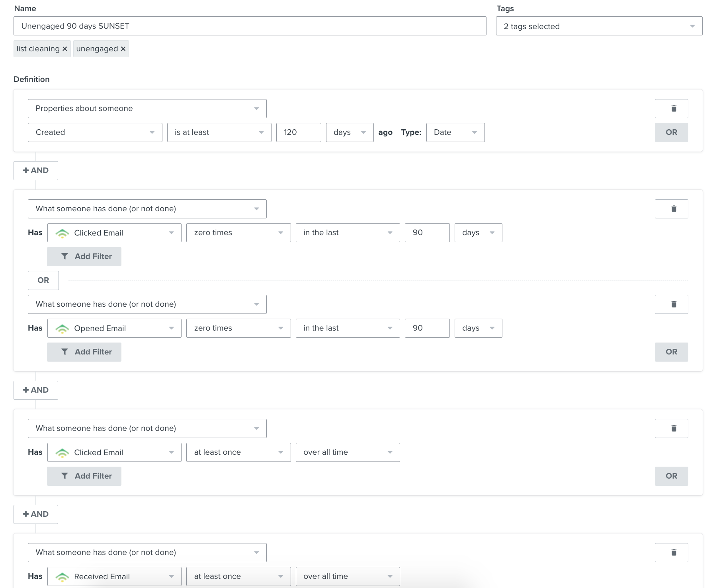Remove the 'unengaged' tag
The width and height of the screenshot is (715, 588).
click(123, 49)
